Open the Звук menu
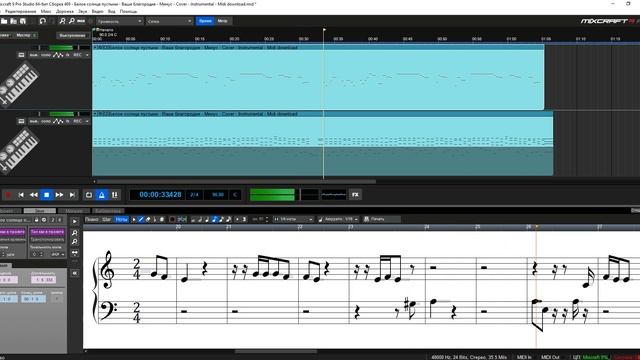The width and height of the screenshot is (640, 360). (x=83, y=11)
